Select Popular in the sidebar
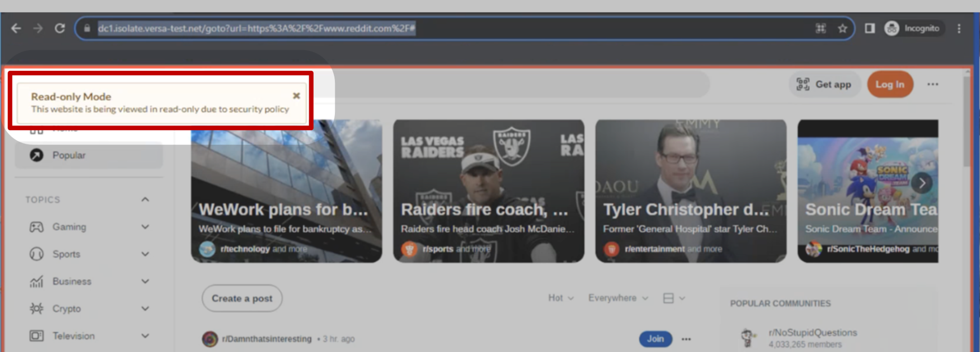This screenshot has width=980, height=352. pyautogui.click(x=69, y=155)
